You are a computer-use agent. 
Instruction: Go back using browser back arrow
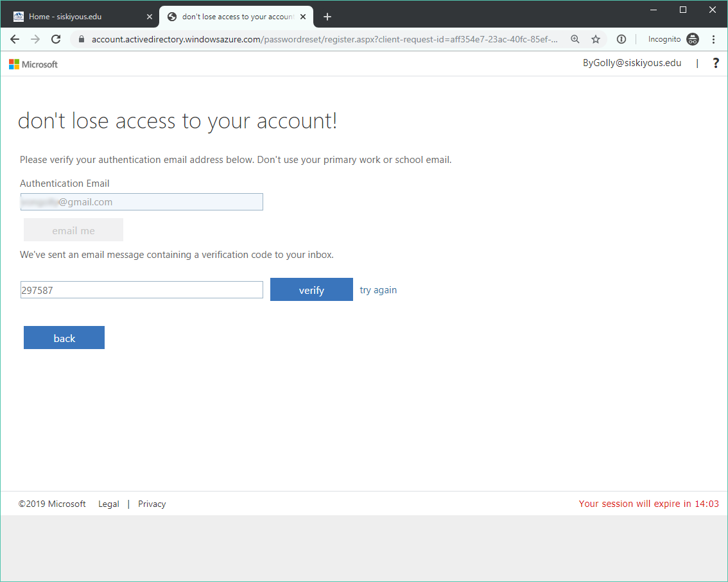(x=15, y=39)
